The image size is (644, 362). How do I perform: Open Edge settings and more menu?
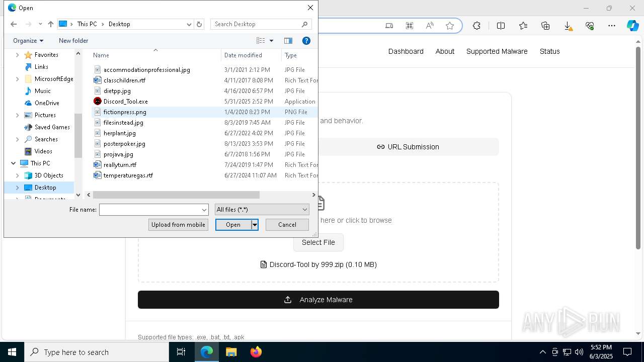pyautogui.click(x=612, y=26)
